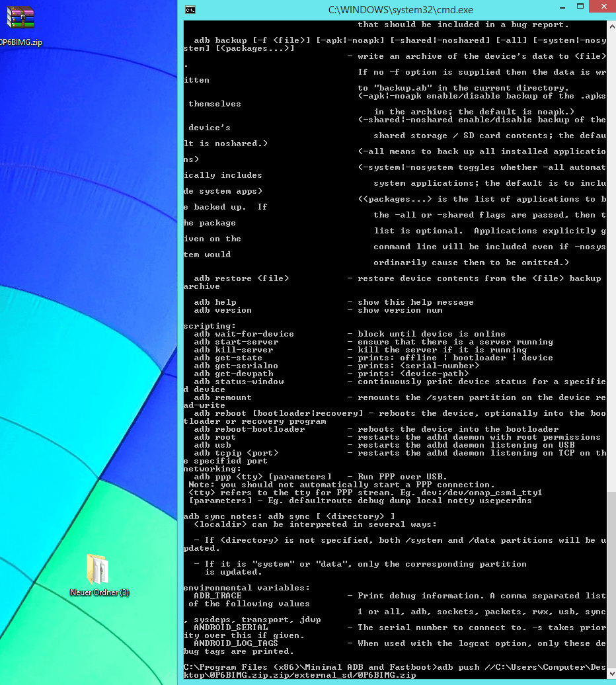Open the cmd.exe system menu icon

click(190, 10)
